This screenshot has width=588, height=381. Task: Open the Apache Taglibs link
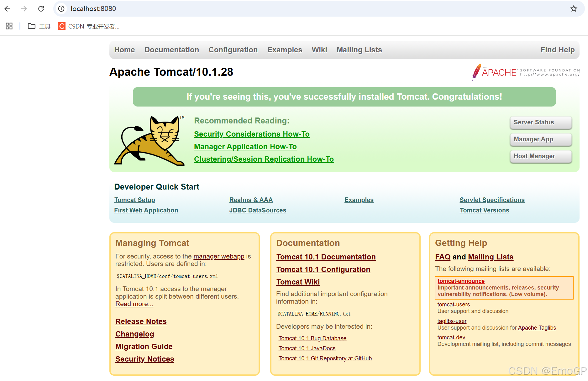pos(537,328)
